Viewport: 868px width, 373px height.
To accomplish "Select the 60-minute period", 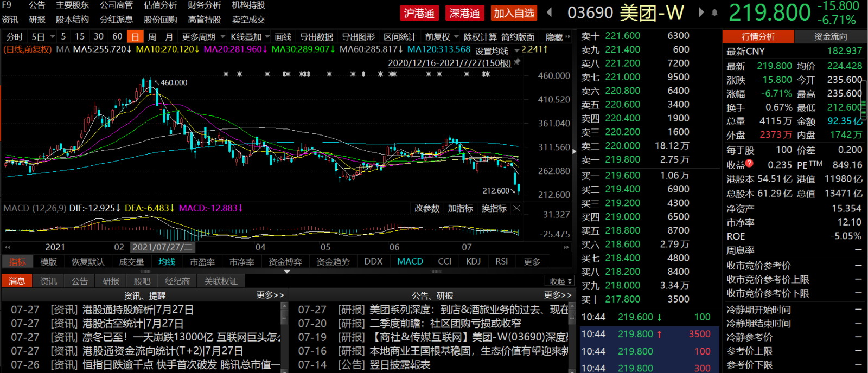I will (x=117, y=37).
